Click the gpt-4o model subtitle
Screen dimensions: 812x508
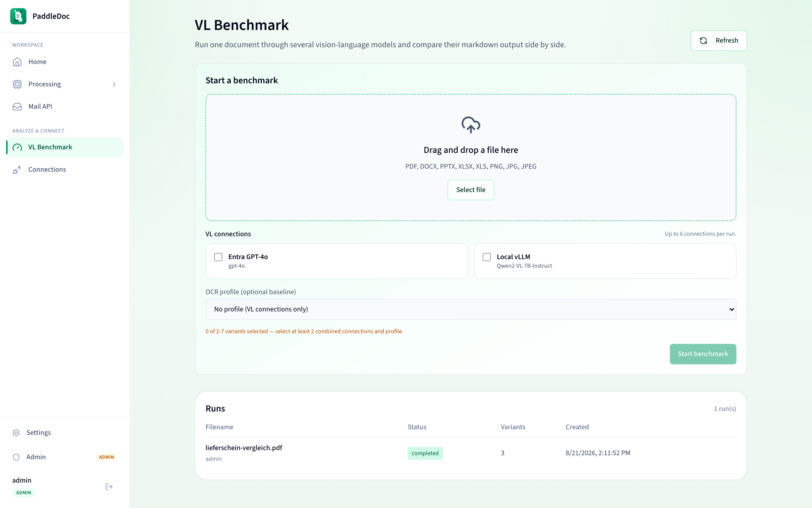(236, 266)
